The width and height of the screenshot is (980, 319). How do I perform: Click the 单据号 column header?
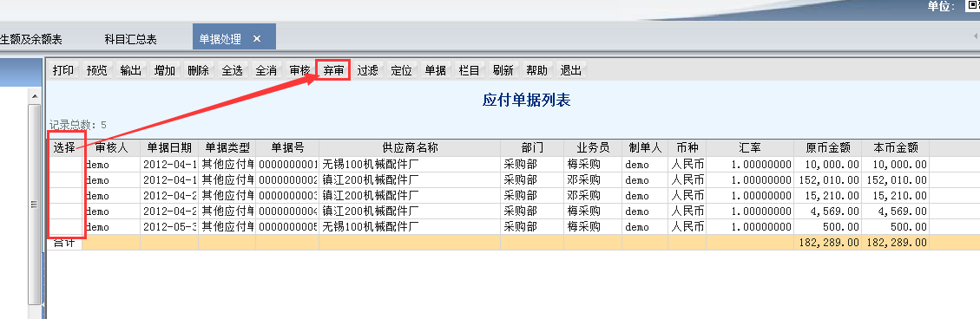(x=287, y=148)
